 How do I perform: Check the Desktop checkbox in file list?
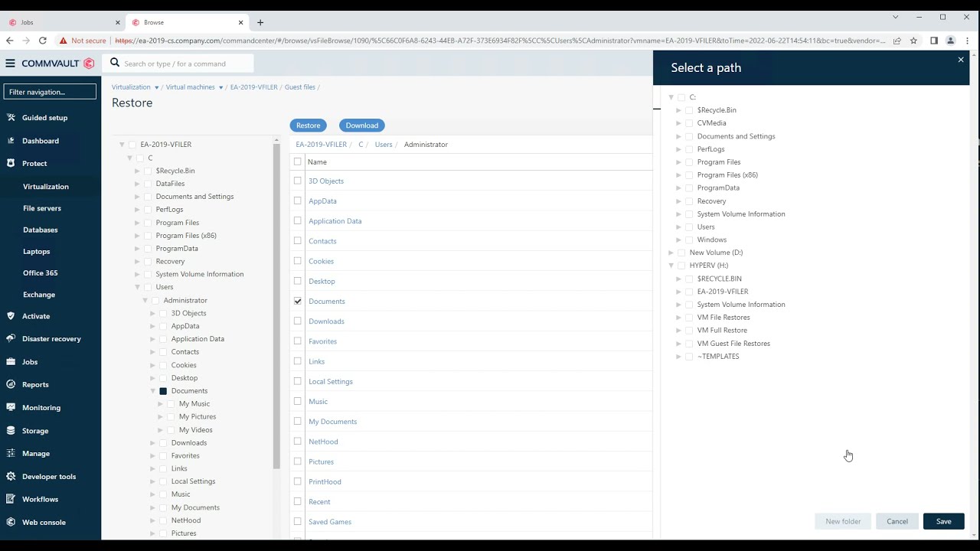(298, 281)
